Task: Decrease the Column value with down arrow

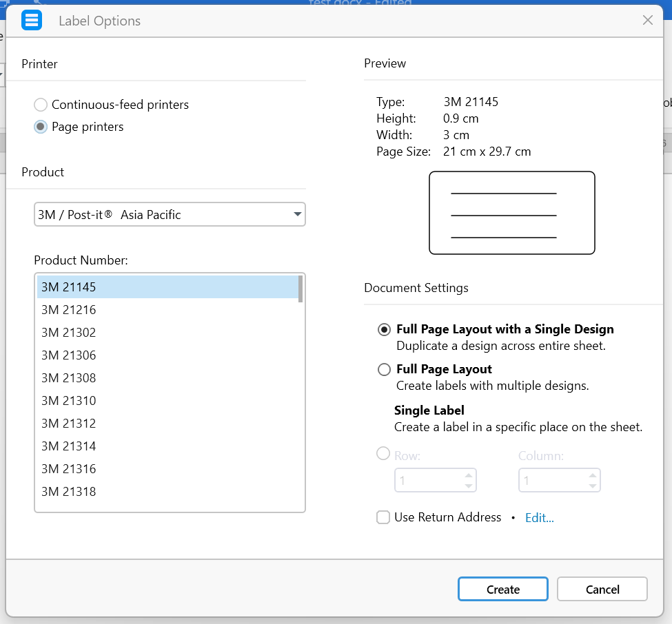Action: pos(593,486)
